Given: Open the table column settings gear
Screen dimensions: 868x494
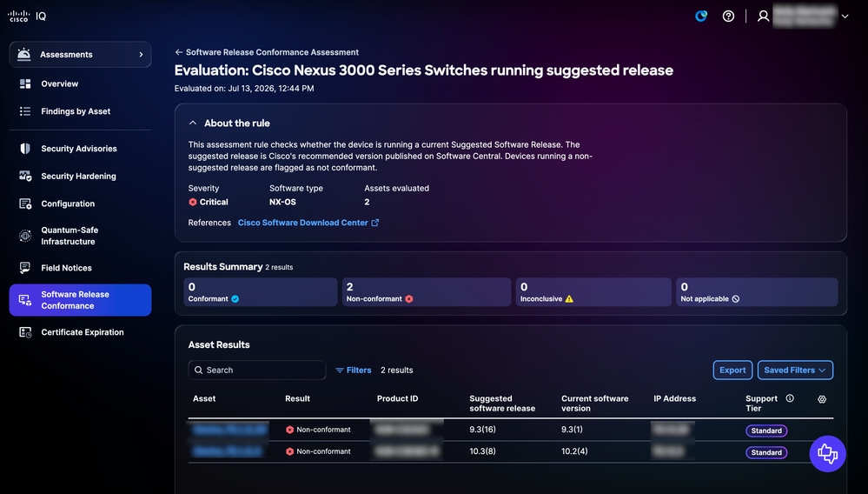Looking at the screenshot, I should click(x=822, y=399).
